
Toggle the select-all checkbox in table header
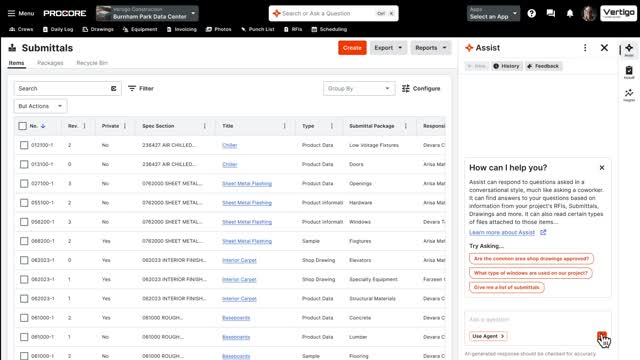(x=22, y=126)
